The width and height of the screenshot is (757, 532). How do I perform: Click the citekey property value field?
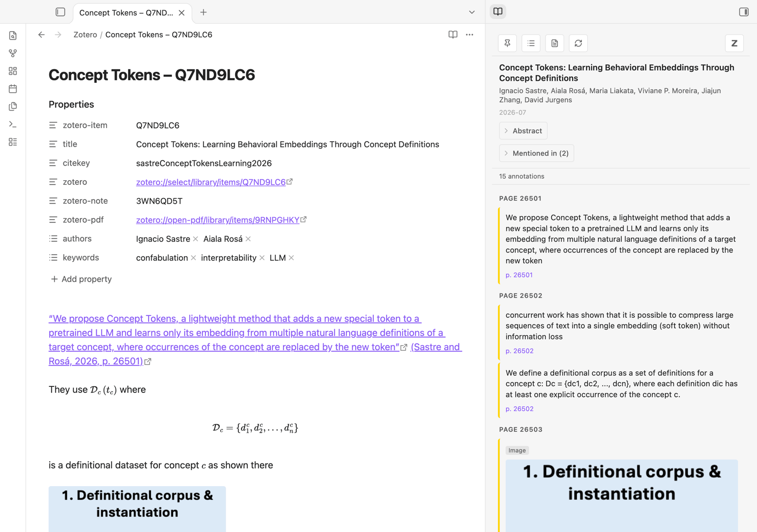204,163
